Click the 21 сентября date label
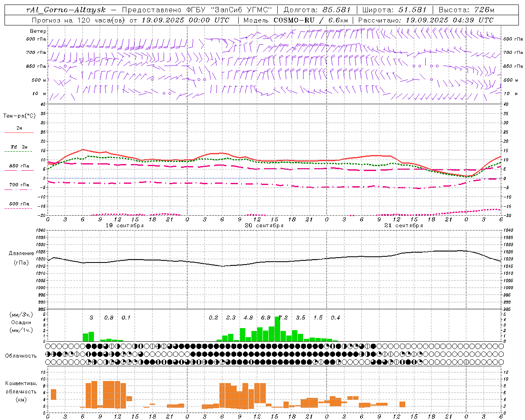This screenshot has width=525, height=420. [x=404, y=226]
